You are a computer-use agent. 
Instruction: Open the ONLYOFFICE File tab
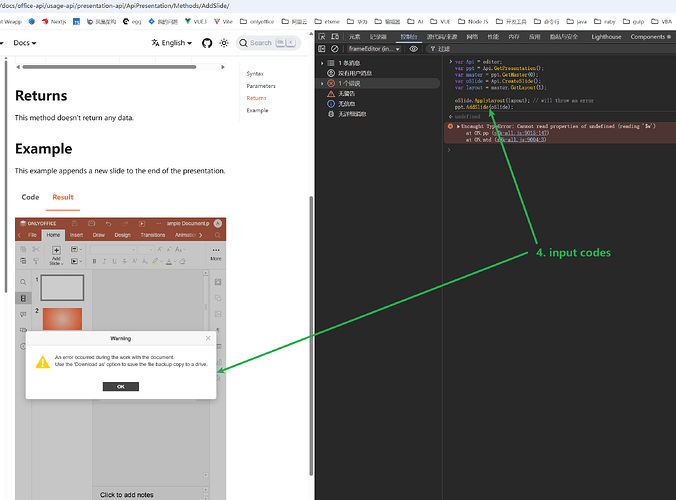(32, 235)
